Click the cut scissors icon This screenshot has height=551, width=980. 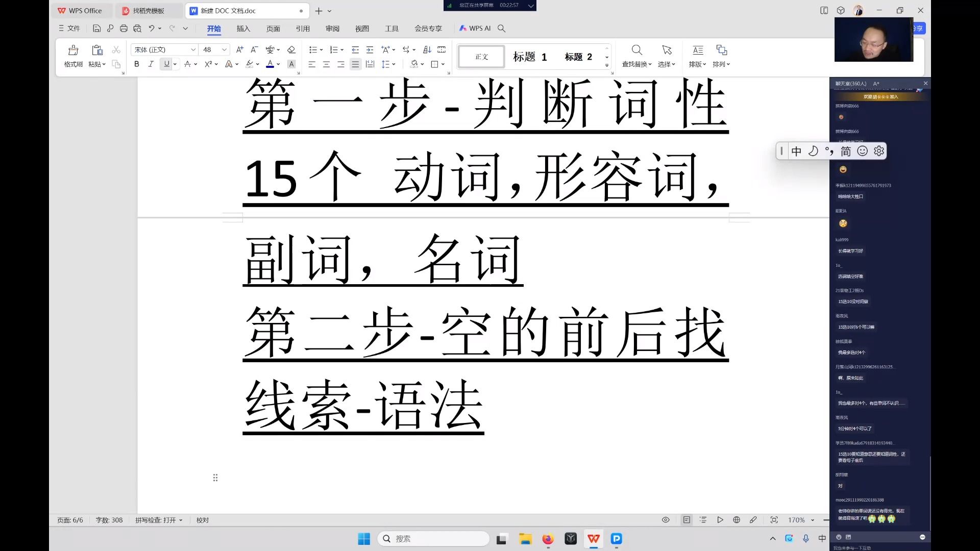coord(116,49)
